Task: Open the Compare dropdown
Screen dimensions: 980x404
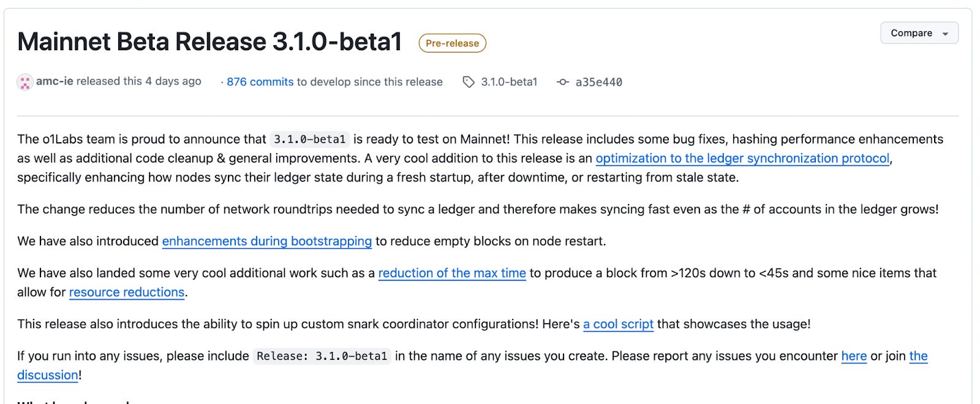Action: tap(919, 33)
